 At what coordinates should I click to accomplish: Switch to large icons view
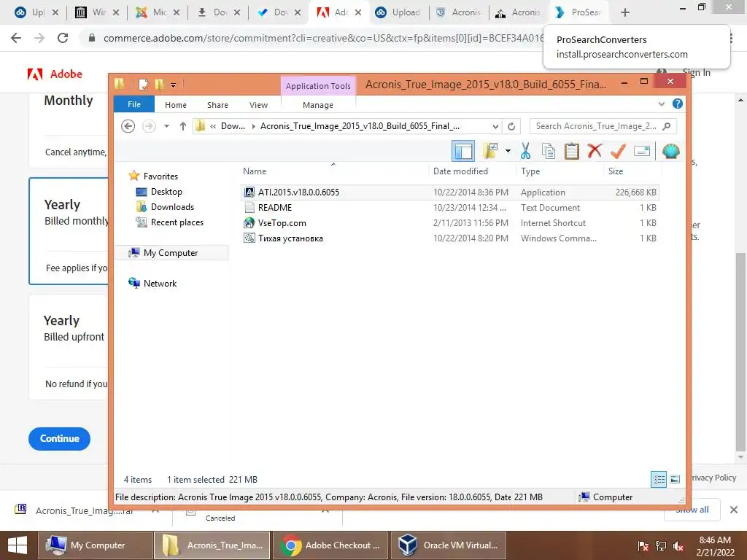[x=675, y=479]
